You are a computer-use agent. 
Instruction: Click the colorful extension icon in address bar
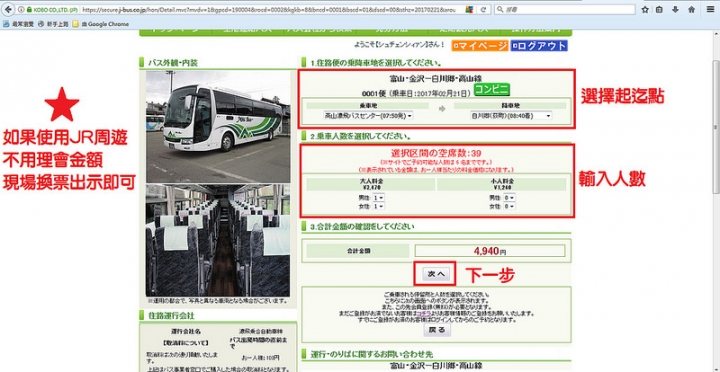pos(469,10)
